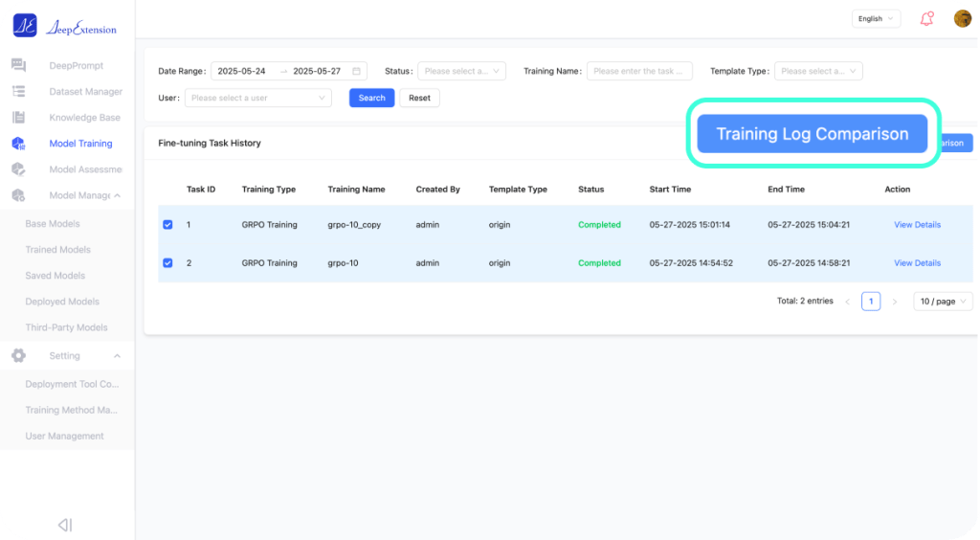980x540 pixels.
Task: Click the Training Name input field
Action: pos(638,71)
